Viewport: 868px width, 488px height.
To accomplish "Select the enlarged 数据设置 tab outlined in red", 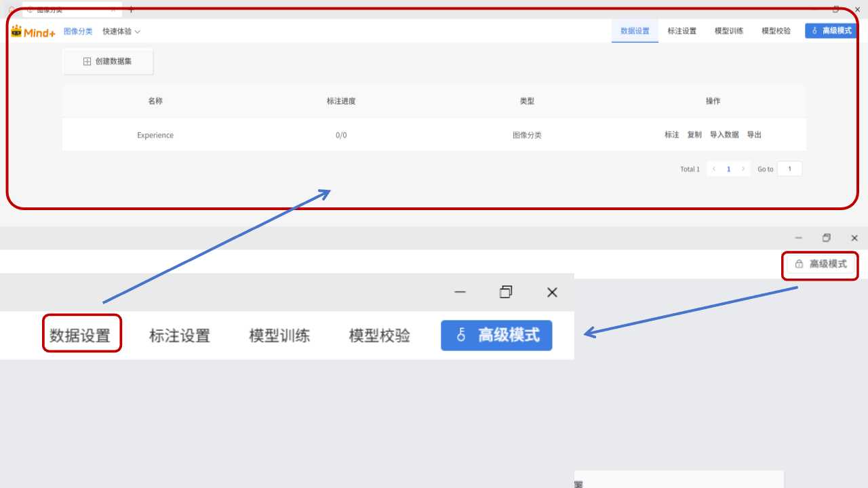I will click(x=80, y=335).
